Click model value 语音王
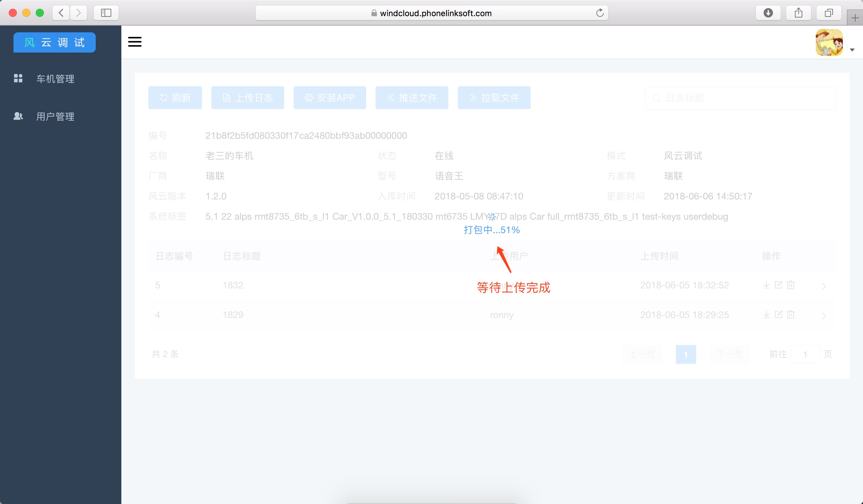The width and height of the screenshot is (863, 504). point(449,176)
